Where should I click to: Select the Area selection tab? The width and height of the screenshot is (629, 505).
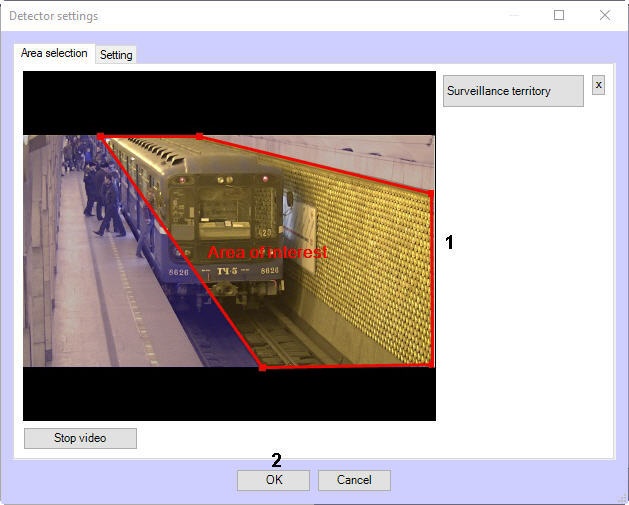tap(54, 53)
